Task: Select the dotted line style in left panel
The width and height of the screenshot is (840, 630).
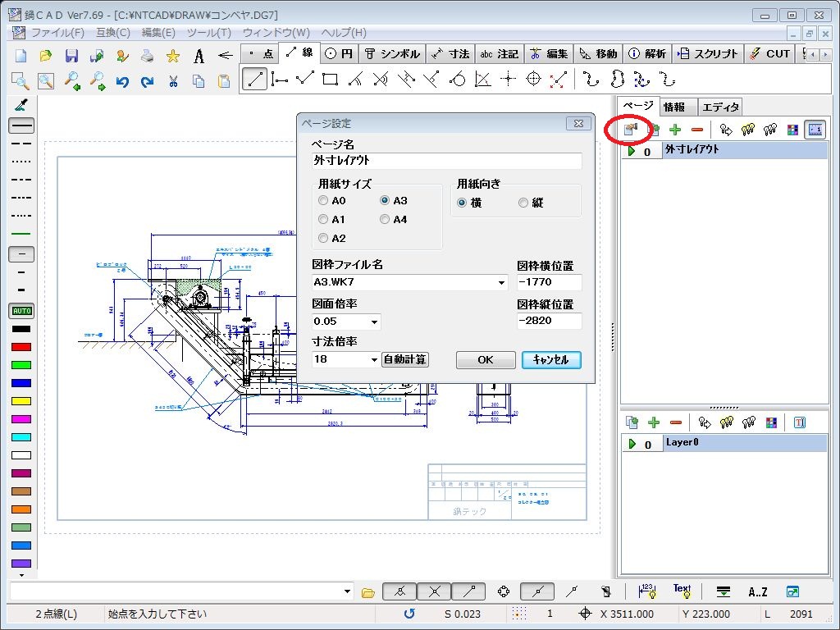Action: 21,162
